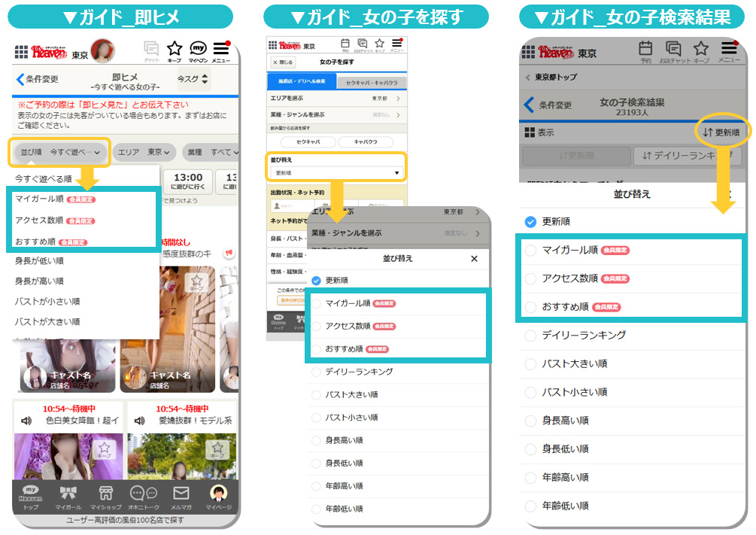Tap the 13:00 に遊びに行く time button
This screenshot has width=756, height=535.
[x=187, y=181]
